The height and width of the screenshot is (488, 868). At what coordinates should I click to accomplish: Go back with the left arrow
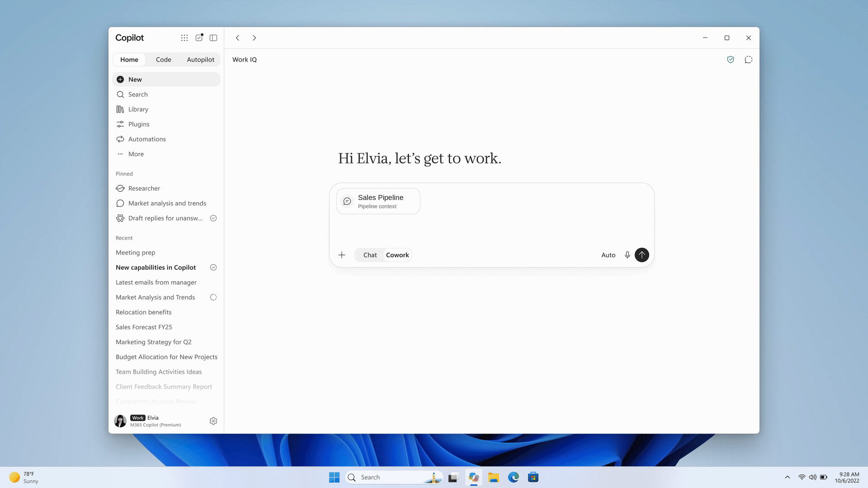pos(237,38)
